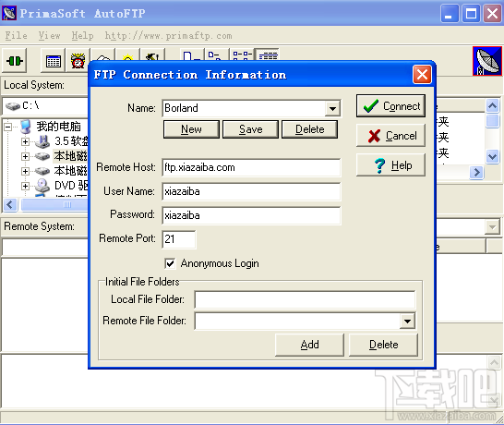Select the list view toolbar icon
This screenshot has width=504, height=425.
pyautogui.click(x=242, y=55)
